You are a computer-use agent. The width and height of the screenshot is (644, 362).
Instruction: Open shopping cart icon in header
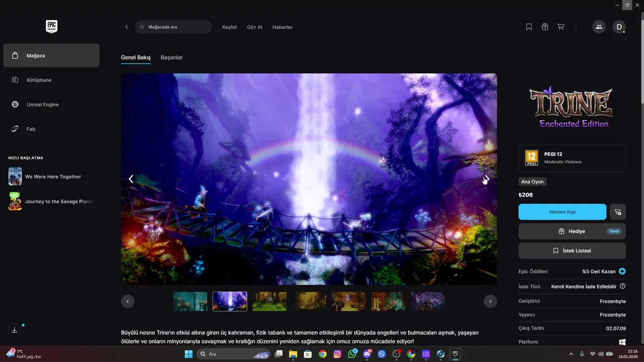point(561,27)
